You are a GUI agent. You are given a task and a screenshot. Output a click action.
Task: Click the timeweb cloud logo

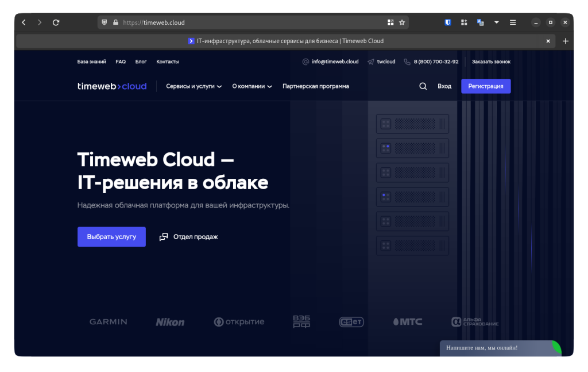tap(112, 86)
